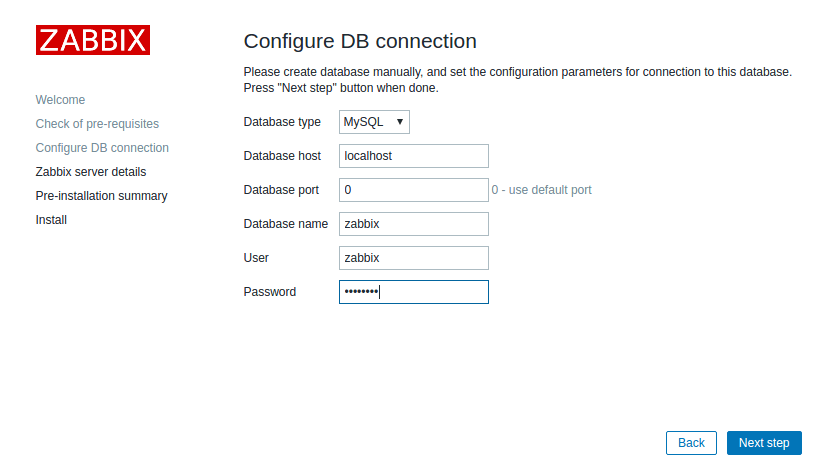
Task: Select Check of pre-requisites step
Action: click(97, 124)
